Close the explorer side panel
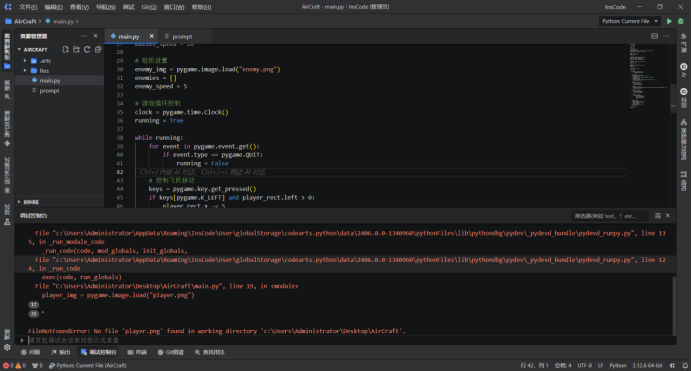Image resolution: width=692 pixels, height=371 pixels. 95,36
